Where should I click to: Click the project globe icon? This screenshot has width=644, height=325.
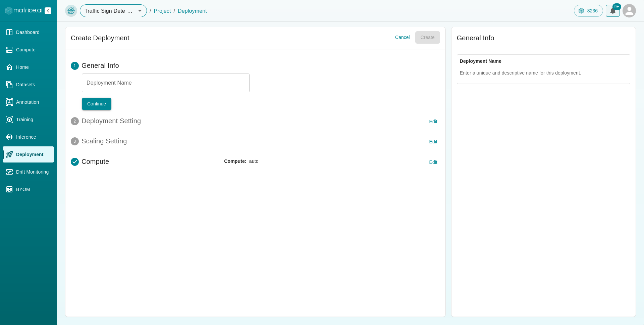[71, 11]
